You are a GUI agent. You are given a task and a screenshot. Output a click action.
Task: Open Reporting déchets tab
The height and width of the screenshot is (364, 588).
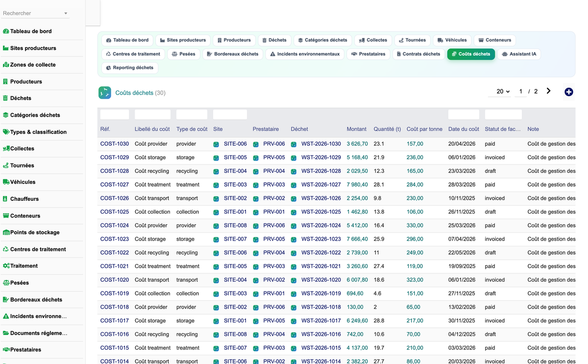click(129, 68)
